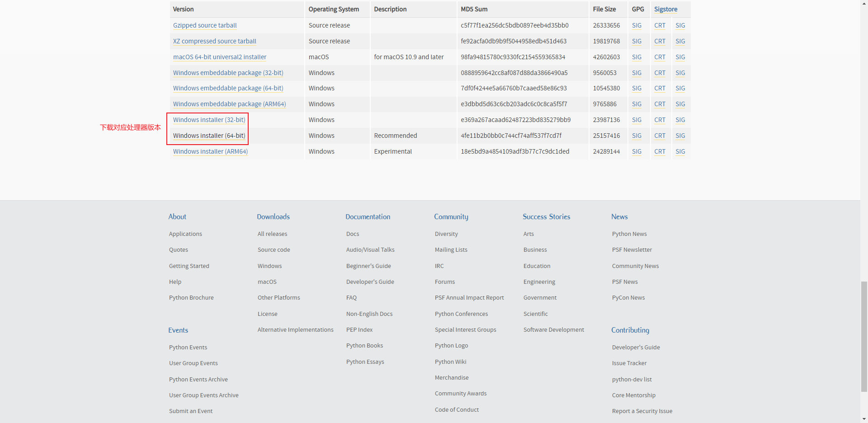Image resolution: width=868 pixels, height=423 pixels.
Task: Go to All releases page
Action: click(272, 234)
